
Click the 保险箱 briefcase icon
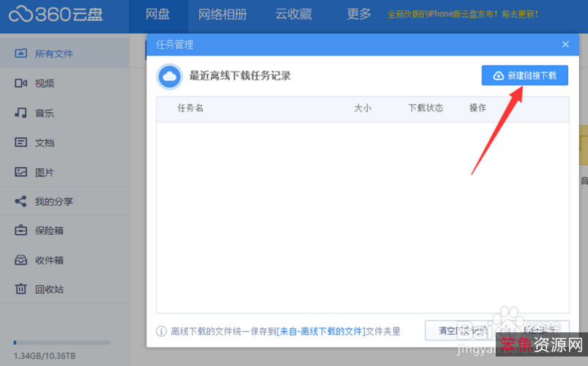(x=21, y=231)
